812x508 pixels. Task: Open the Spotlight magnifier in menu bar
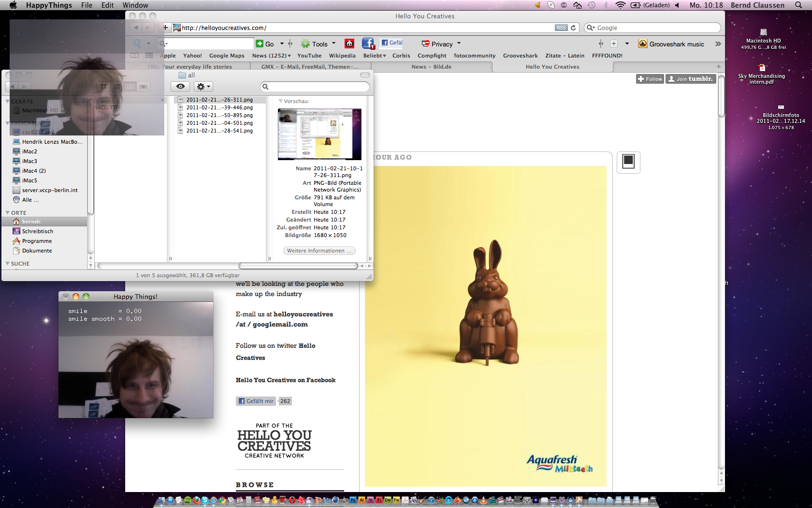click(x=798, y=5)
